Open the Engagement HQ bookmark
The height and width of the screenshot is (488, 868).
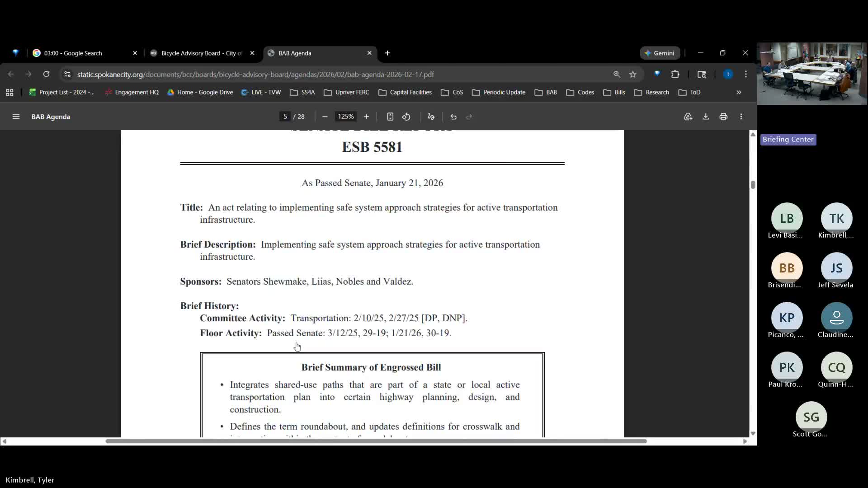click(132, 92)
